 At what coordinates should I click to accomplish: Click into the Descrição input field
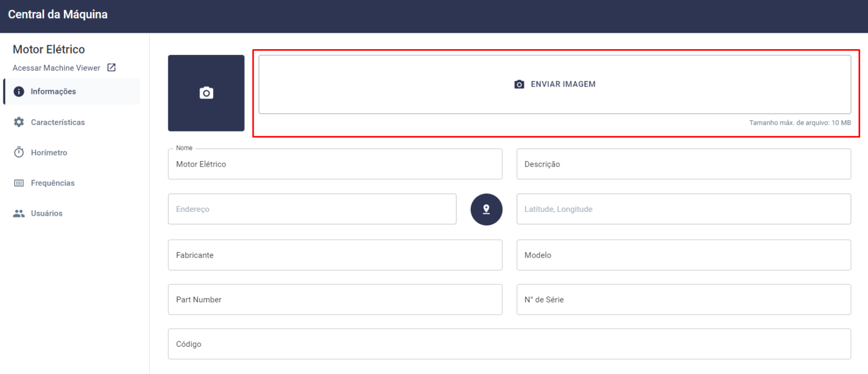point(683,164)
